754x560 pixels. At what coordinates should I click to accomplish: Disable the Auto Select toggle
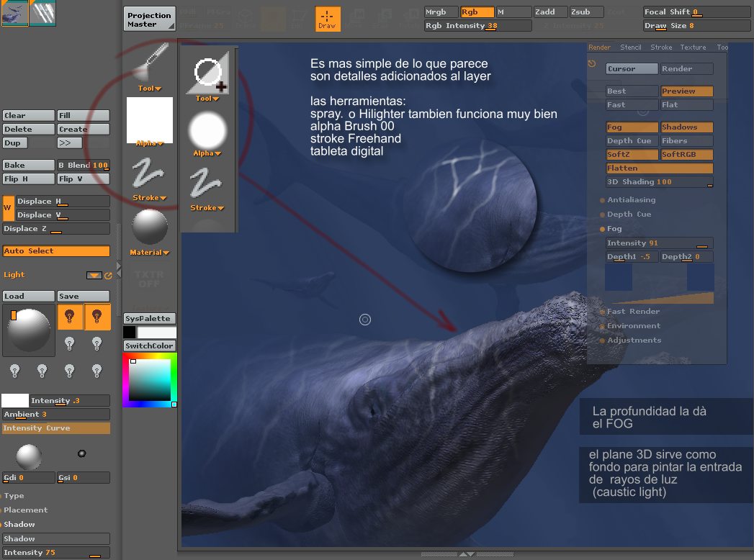coord(56,251)
